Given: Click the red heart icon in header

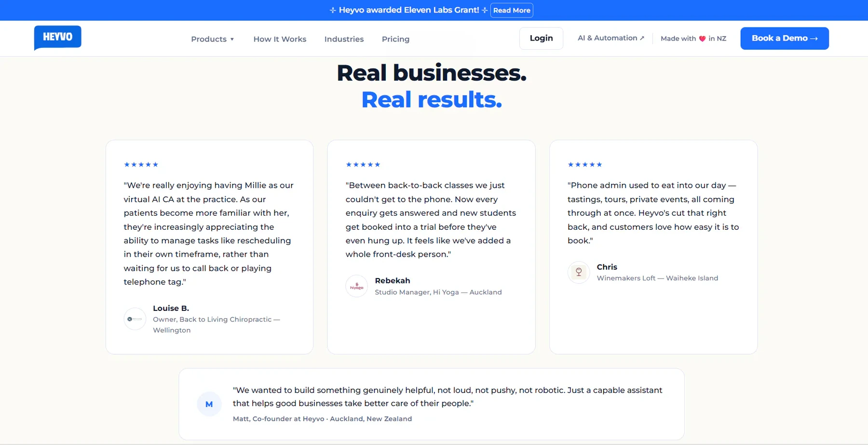Looking at the screenshot, I should pyautogui.click(x=702, y=39).
